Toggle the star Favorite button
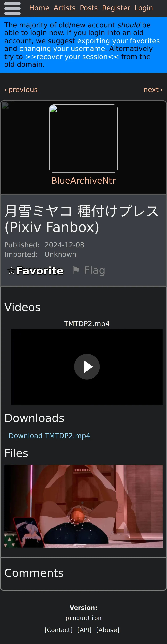The image size is (167, 644). click(35, 270)
